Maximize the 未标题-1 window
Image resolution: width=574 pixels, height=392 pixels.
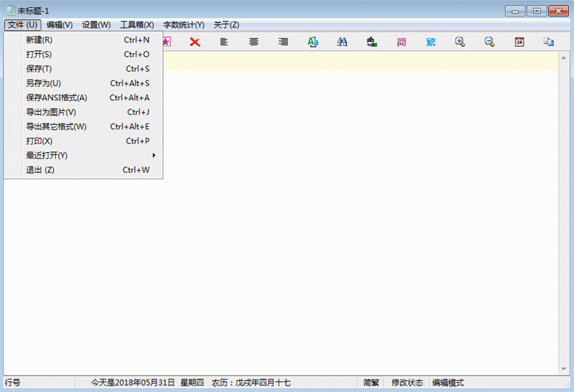(x=537, y=11)
